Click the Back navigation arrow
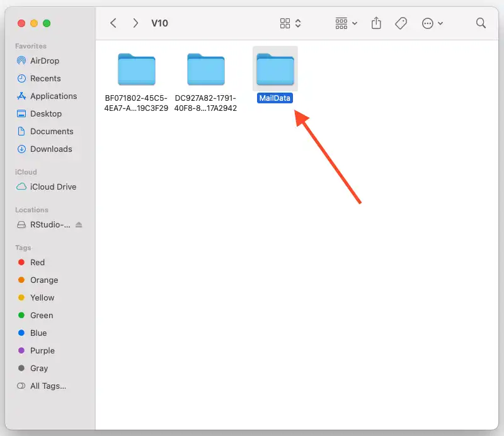This screenshot has height=436, width=504. (x=113, y=23)
